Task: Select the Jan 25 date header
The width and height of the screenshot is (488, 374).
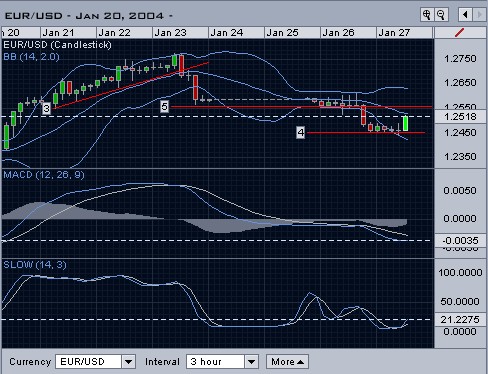Action: pyautogui.click(x=292, y=33)
